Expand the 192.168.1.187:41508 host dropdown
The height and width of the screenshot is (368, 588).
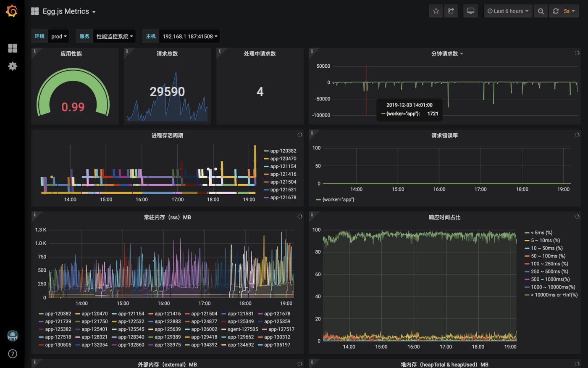pos(190,36)
